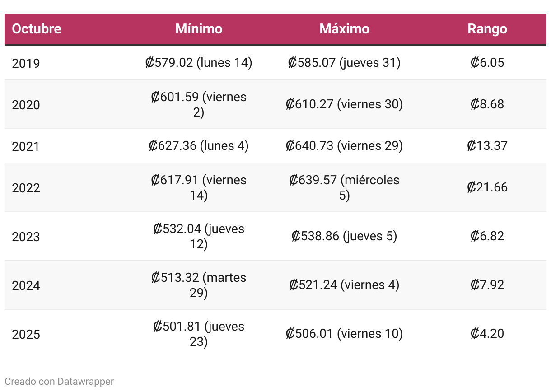
Task: Click the ₡4.20 range value
Action: tap(487, 334)
